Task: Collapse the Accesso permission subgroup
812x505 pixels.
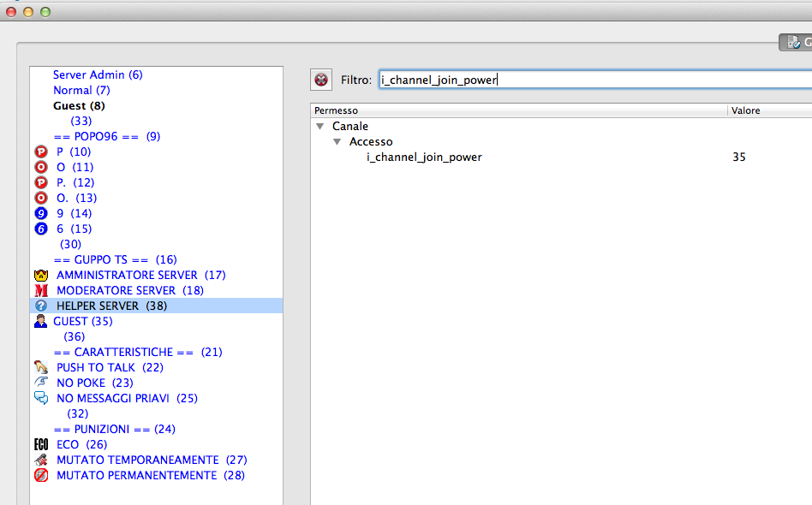Action: click(x=337, y=142)
